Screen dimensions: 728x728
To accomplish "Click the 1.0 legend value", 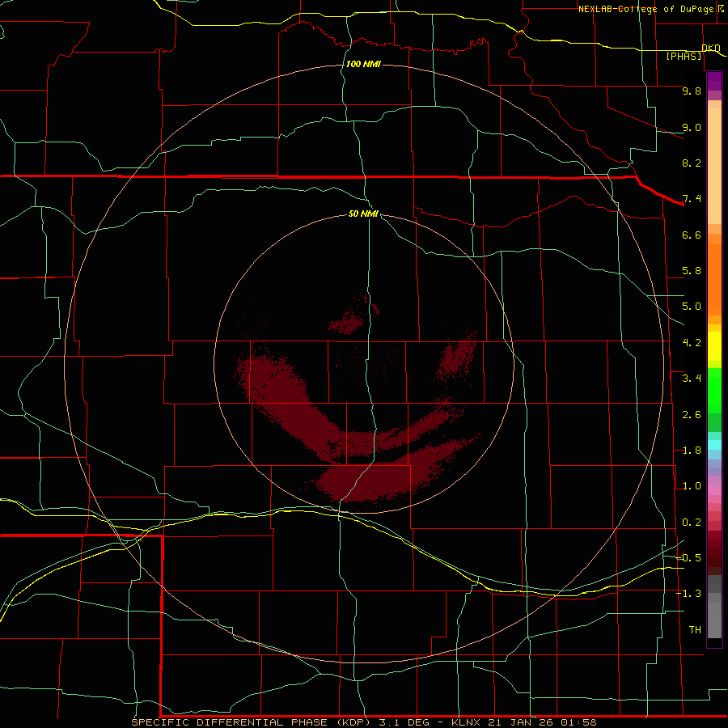I will coord(692,486).
